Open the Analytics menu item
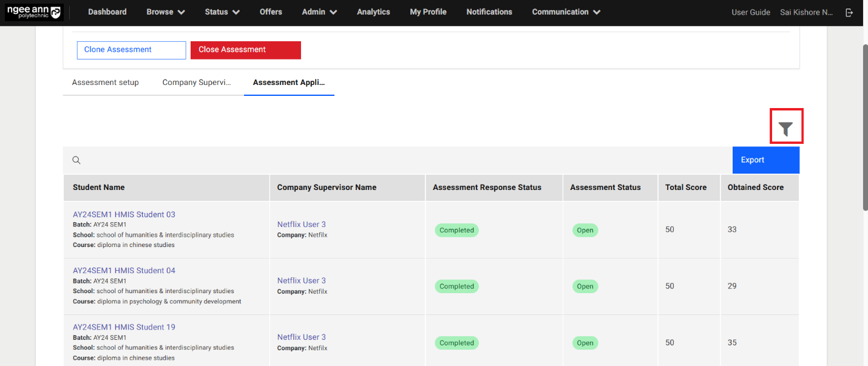 373,12
